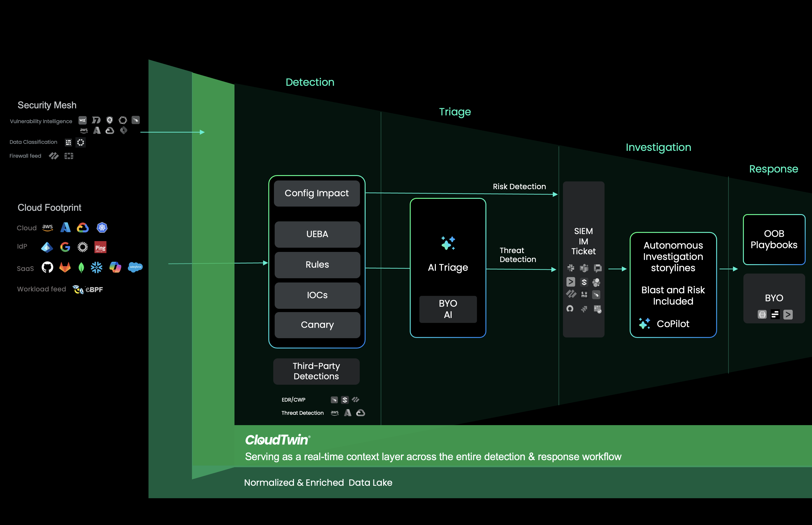Select the Ping Identity icon
This screenshot has height=525, width=812.
click(100, 247)
